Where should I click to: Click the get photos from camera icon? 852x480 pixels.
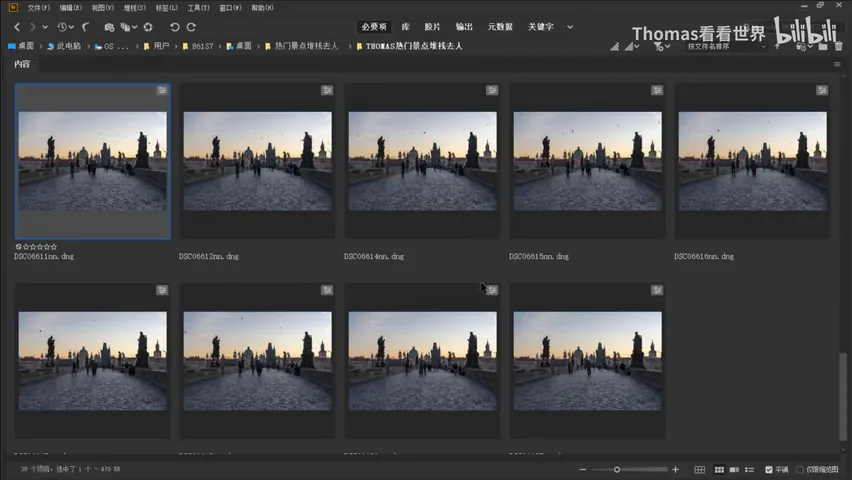coord(109,27)
